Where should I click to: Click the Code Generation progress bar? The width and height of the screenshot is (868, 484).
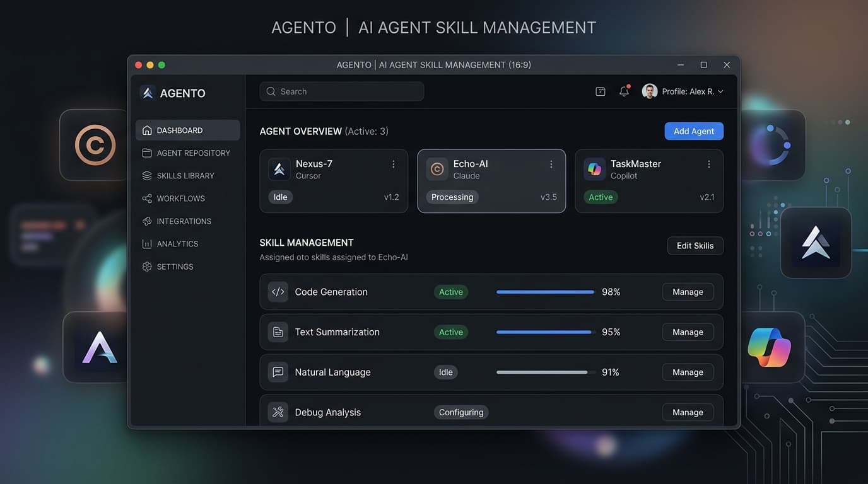546,292
